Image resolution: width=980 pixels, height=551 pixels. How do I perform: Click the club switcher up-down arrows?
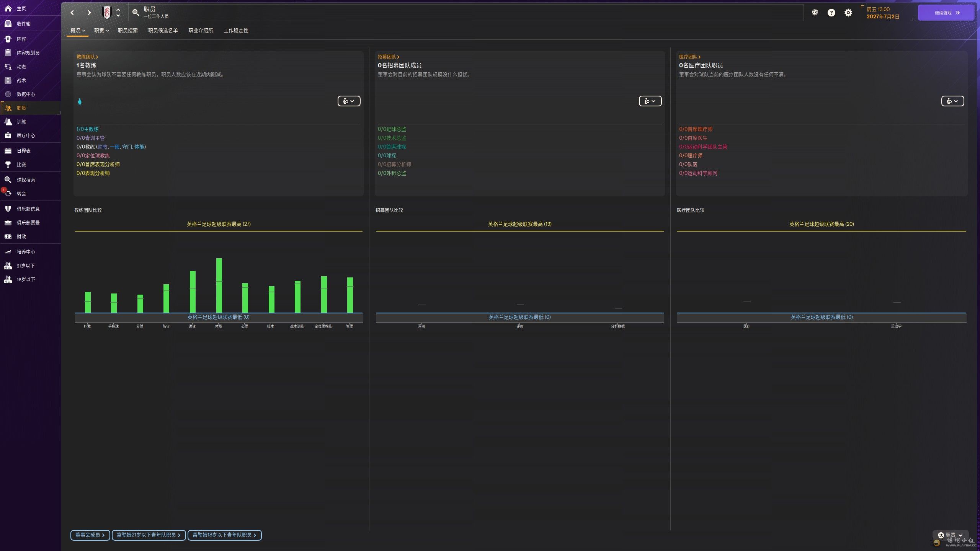[118, 13]
